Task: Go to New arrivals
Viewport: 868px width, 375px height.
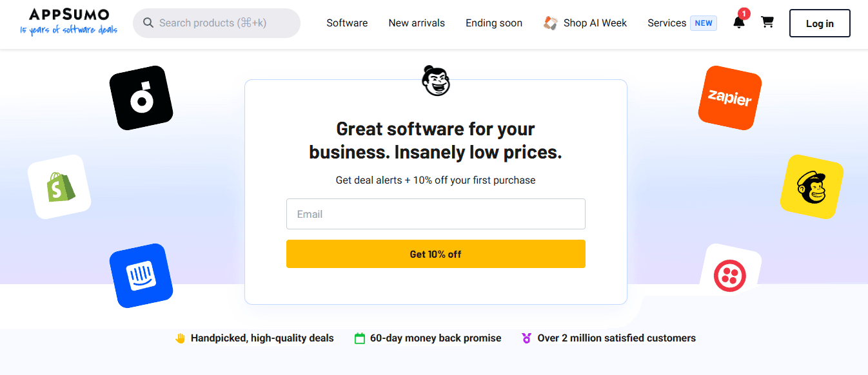Action: (x=416, y=23)
